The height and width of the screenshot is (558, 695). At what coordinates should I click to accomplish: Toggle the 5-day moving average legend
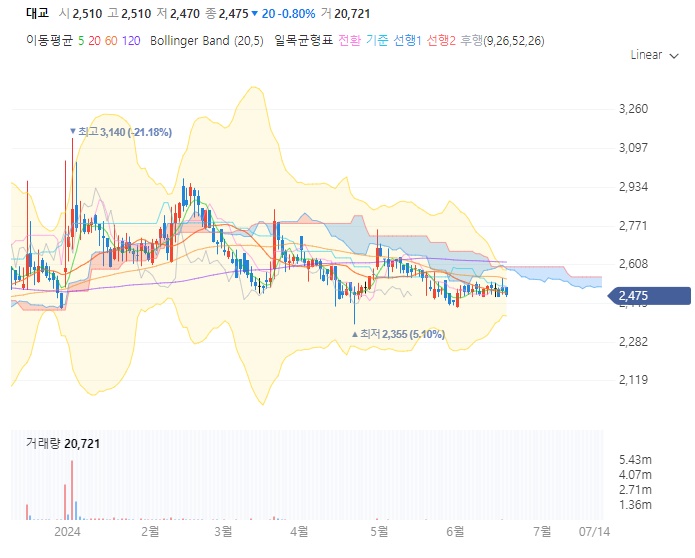[81, 41]
